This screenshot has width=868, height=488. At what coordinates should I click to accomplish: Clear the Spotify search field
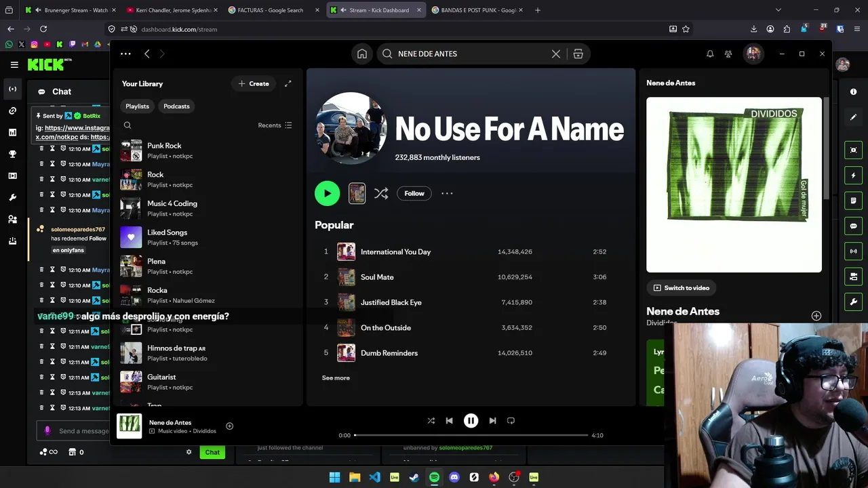pyautogui.click(x=556, y=54)
